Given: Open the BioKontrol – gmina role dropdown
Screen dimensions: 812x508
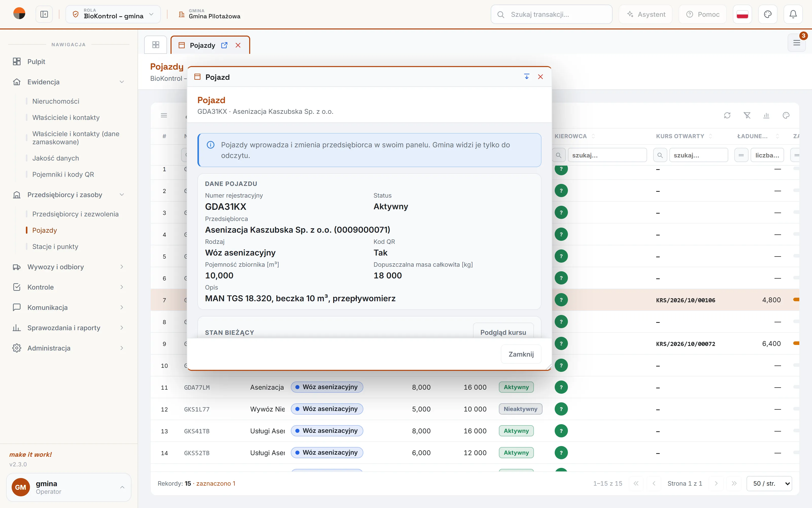Looking at the screenshot, I should pyautogui.click(x=113, y=14).
